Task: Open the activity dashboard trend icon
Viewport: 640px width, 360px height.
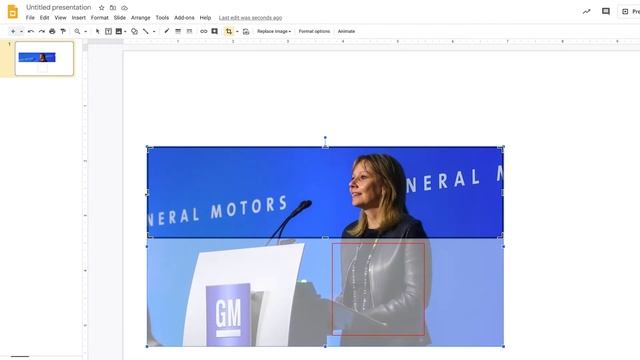Action: tap(587, 11)
